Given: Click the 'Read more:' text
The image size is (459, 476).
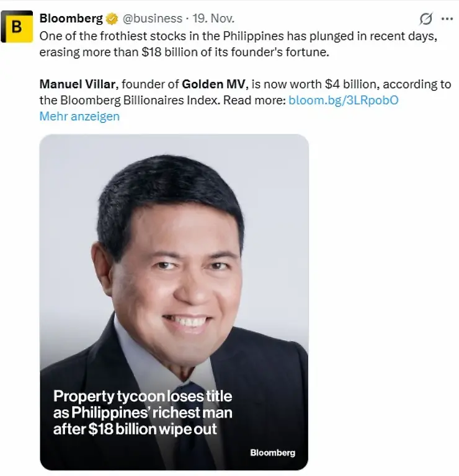Looking at the screenshot, I should click(254, 100).
